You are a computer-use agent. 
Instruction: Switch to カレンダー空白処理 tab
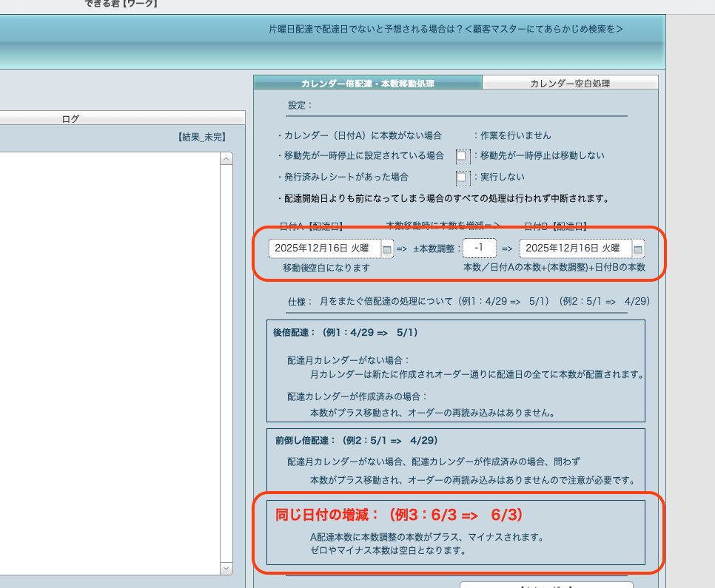[x=569, y=83]
